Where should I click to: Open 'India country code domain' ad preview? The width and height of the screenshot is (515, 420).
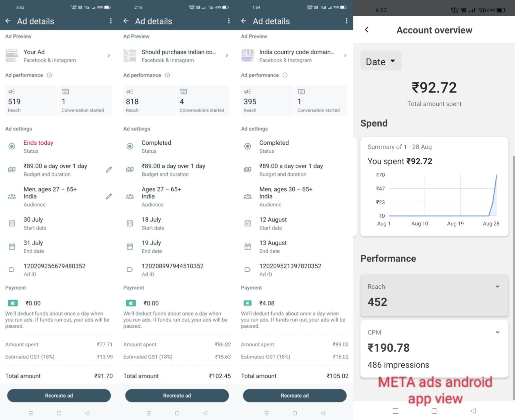tap(294, 56)
